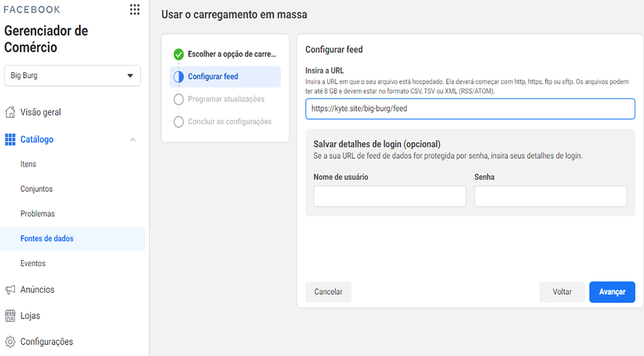The image size is (644, 356).
Task: Click the Voltar button
Action: click(562, 292)
